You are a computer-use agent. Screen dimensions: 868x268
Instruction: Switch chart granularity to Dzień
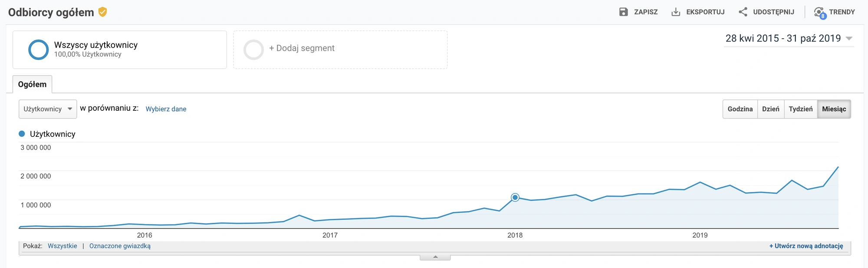click(x=770, y=109)
